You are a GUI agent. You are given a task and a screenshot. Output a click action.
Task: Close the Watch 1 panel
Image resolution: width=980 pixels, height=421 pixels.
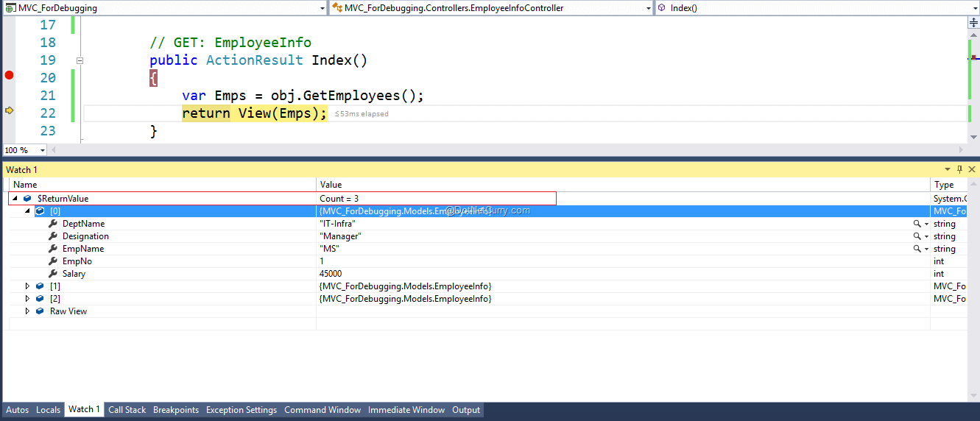click(971, 169)
